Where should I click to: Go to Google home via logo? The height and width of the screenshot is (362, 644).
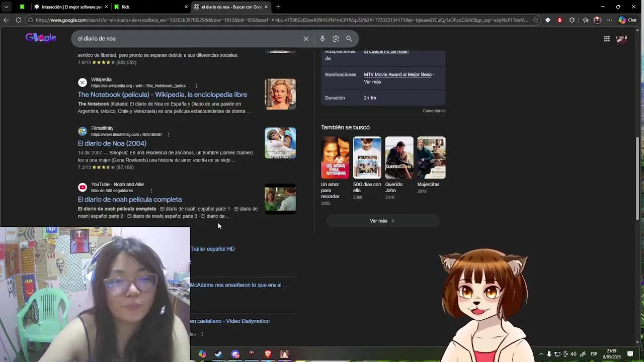(x=41, y=38)
